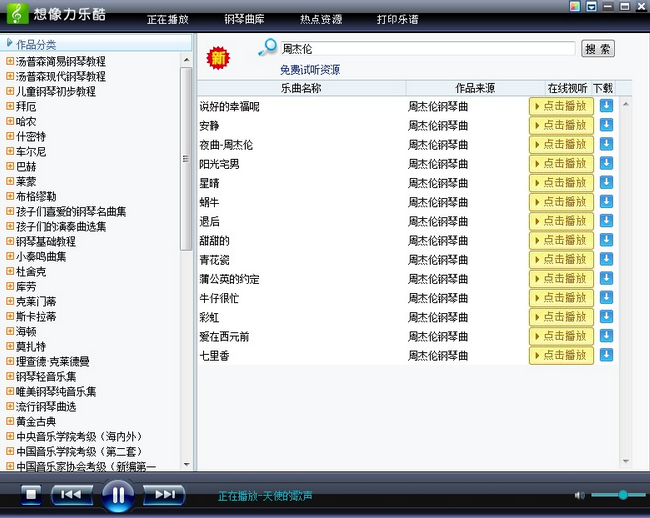This screenshot has height=518, width=650.
Task: Download the song 退后
Action: tap(606, 221)
